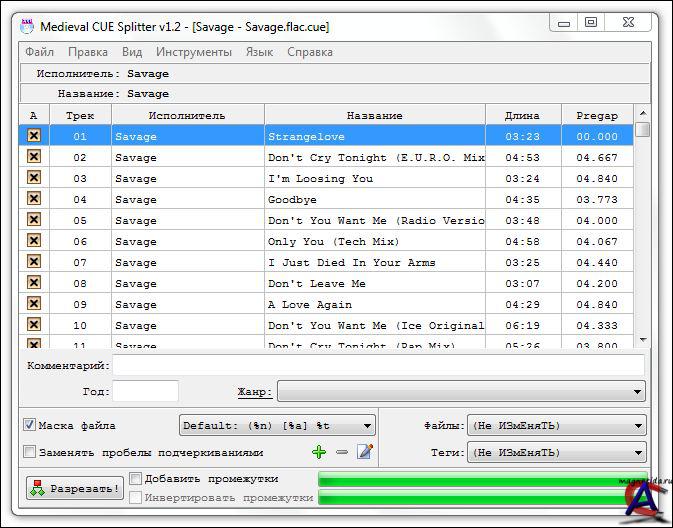Click the track list vertical scrollbar
The height and width of the screenshot is (528, 673).
pyautogui.click(x=642, y=230)
